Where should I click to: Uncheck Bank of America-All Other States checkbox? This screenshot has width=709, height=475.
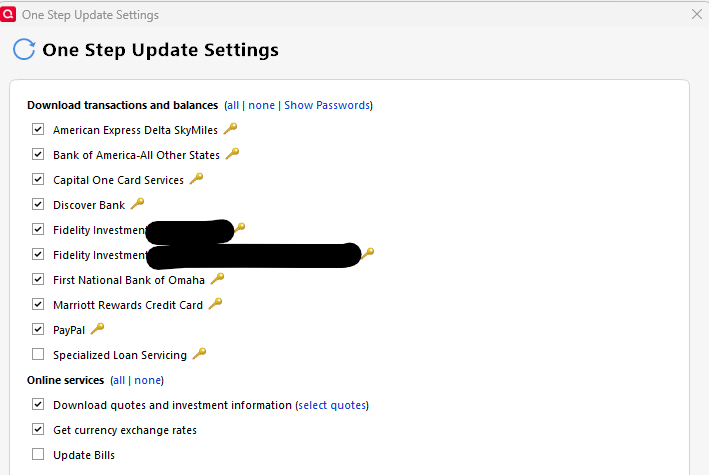[x=38, y=154]
